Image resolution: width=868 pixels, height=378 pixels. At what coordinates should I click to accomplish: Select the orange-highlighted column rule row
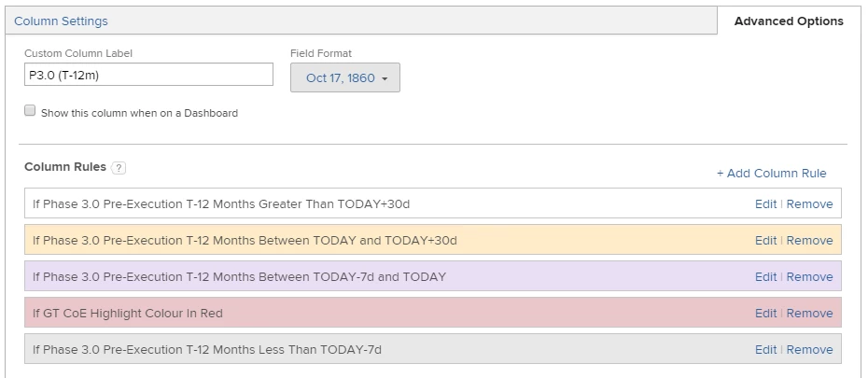pos(373,240)
